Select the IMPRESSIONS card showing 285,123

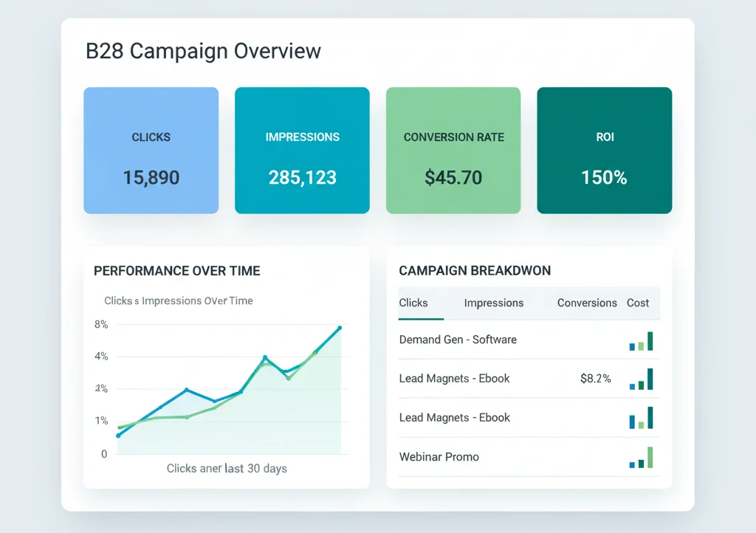[x=302, y=150]
